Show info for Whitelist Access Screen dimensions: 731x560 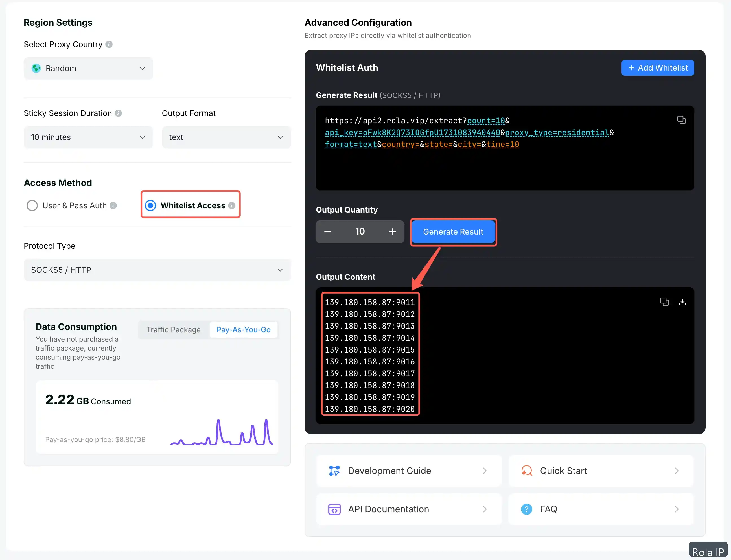[x=232, y=206]
